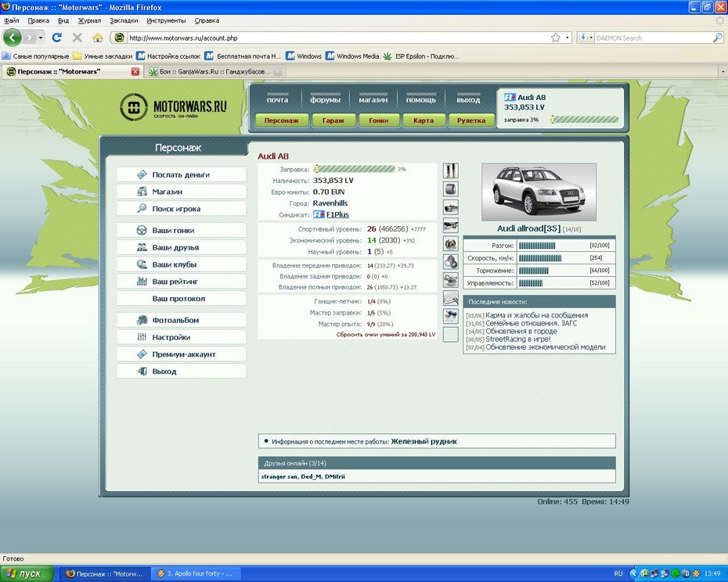Open the exhaust pipe part slot
The width and height of the screenshot is (728, 582).
[x=450, y=207]
